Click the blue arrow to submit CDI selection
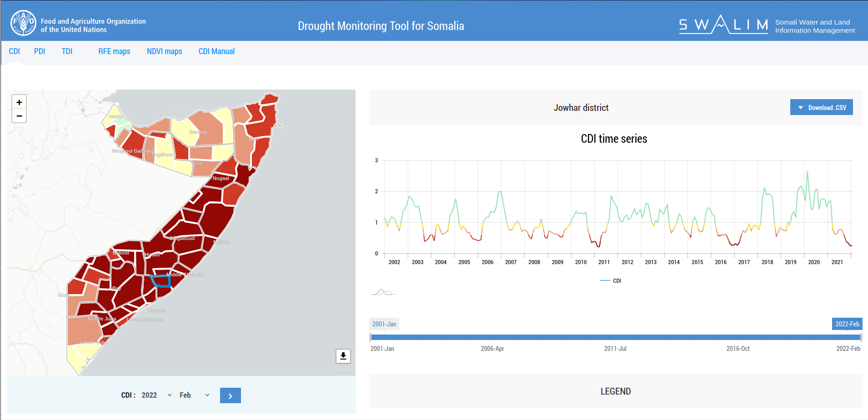 230,395
